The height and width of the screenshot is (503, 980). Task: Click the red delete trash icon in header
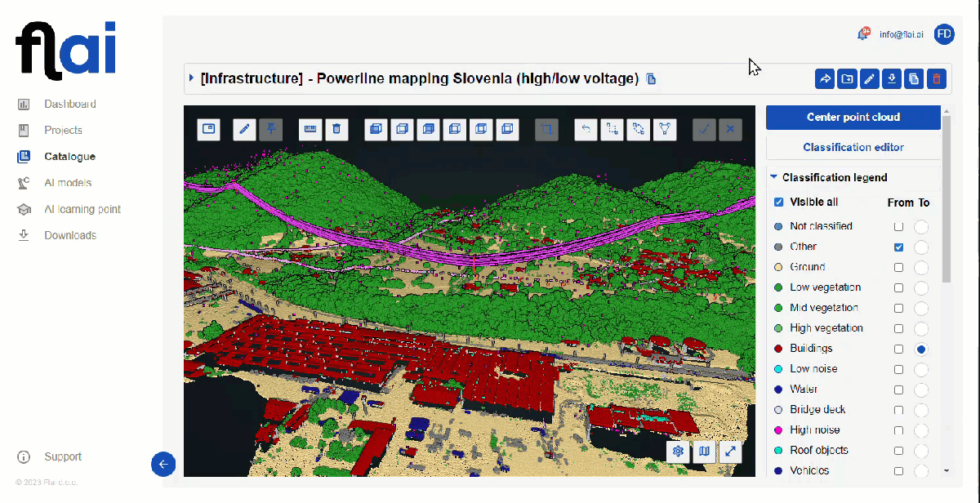[937, 79]
